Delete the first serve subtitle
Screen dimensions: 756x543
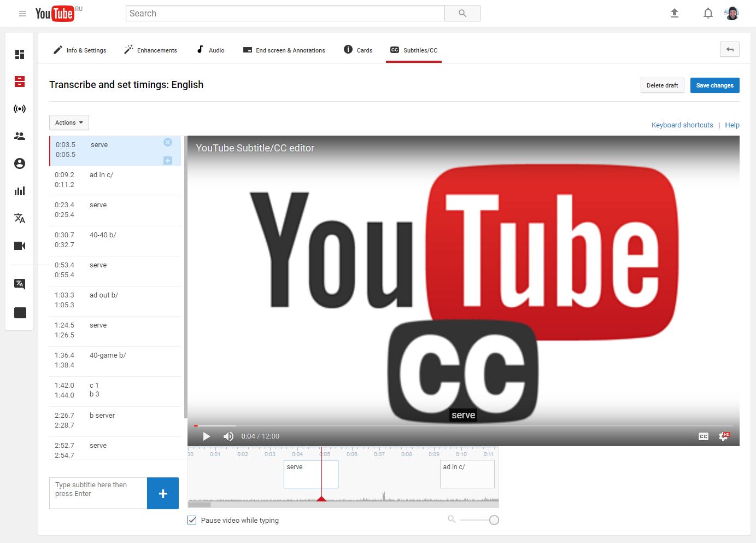(168, 142)
